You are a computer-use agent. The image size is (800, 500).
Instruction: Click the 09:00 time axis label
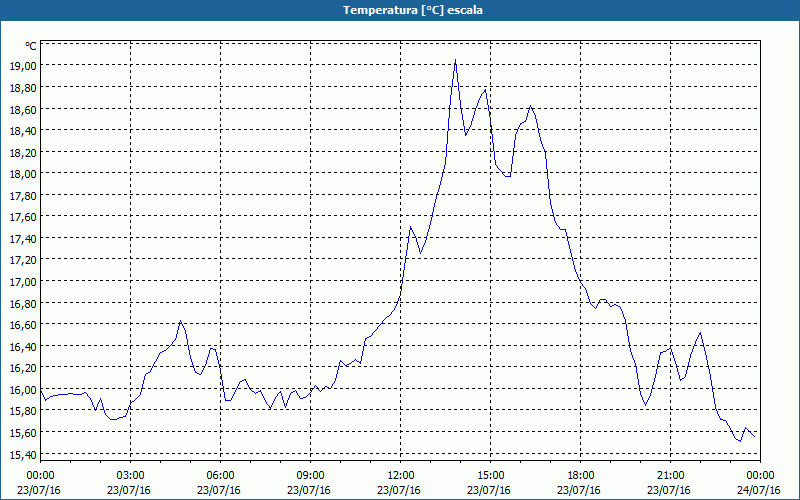coord(310,476)
